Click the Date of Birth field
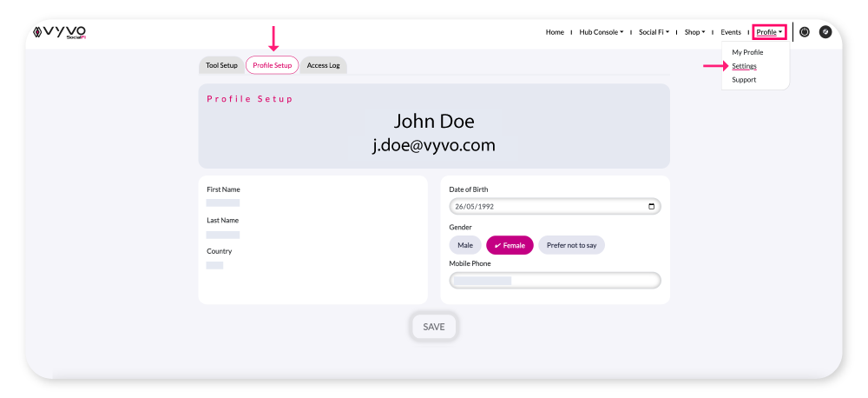Viewport: 868px width, 398px height. [555, 206]
